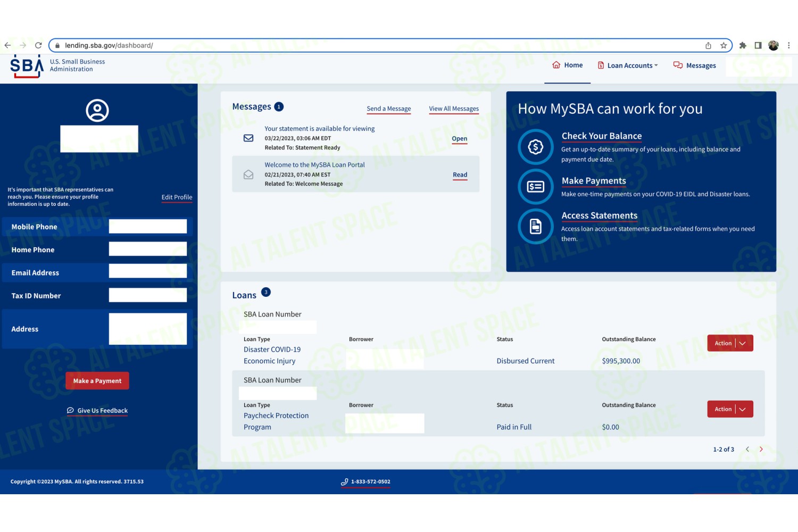Viewport: 798px width, 532px height.
Task: Click Check Your Balance heading link
Action: click(602, 136)
